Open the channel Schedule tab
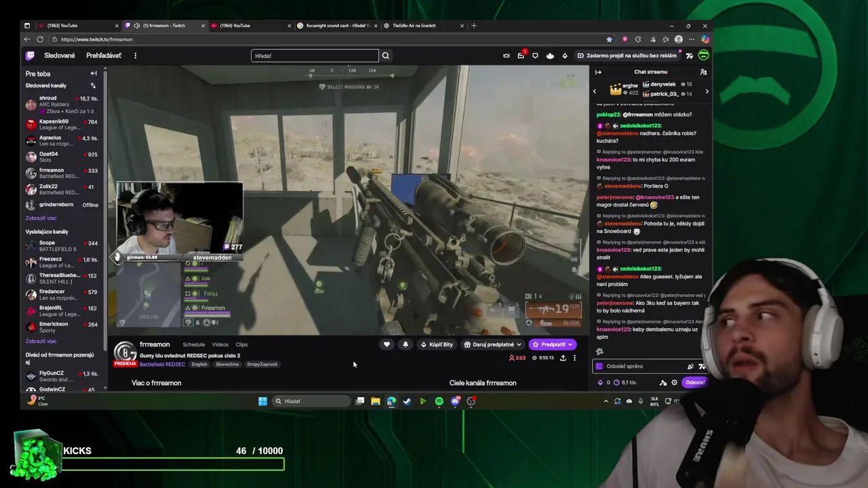Screen dimensions: 868x488 (x=193, y=344)
